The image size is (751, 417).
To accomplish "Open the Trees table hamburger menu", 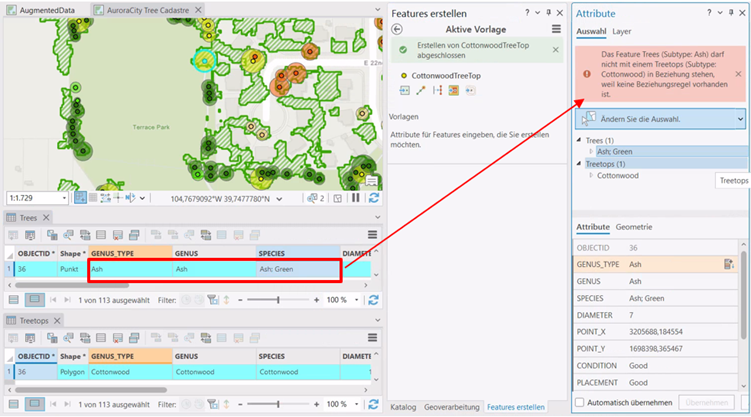I will pyautogui.click(x=372, y=235).
